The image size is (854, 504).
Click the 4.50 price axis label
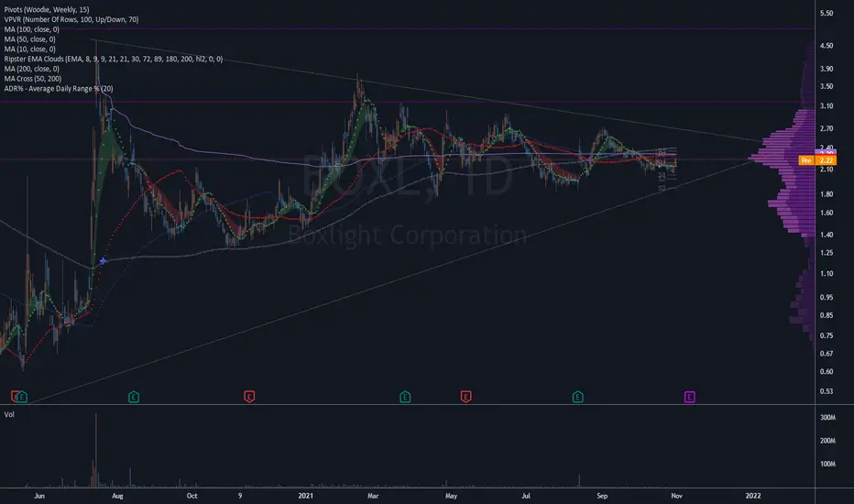(827, 46)
